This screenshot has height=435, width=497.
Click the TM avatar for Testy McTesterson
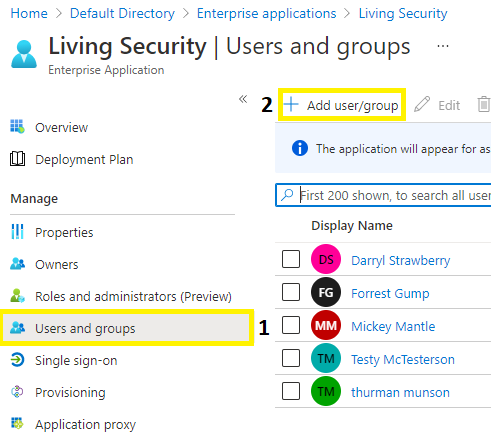click(326, 358)
